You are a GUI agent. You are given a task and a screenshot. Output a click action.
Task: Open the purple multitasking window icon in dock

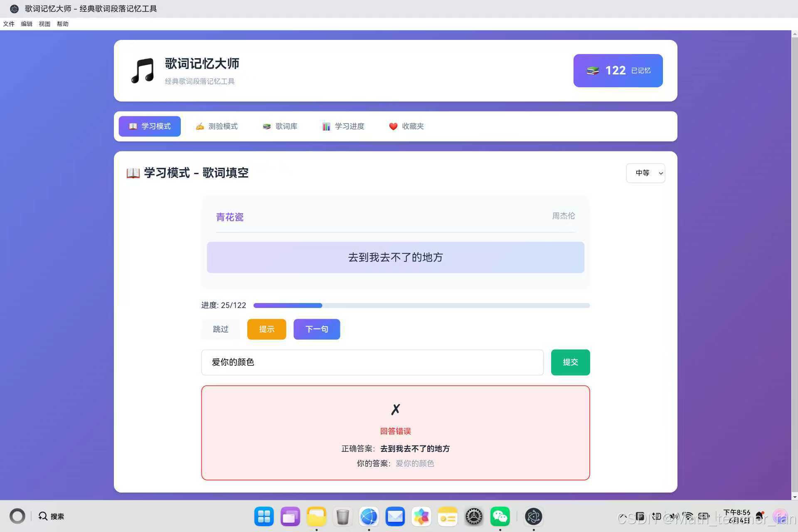tap(290, 517)
